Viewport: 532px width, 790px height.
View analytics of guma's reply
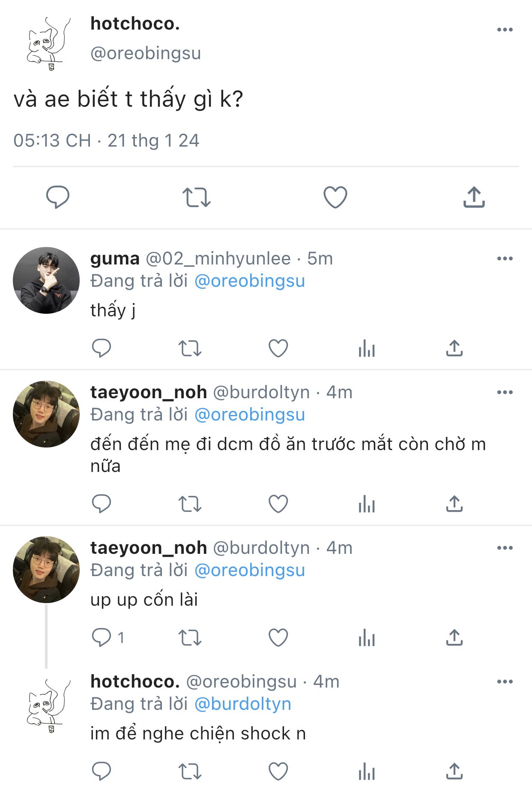tap(367, 348)
